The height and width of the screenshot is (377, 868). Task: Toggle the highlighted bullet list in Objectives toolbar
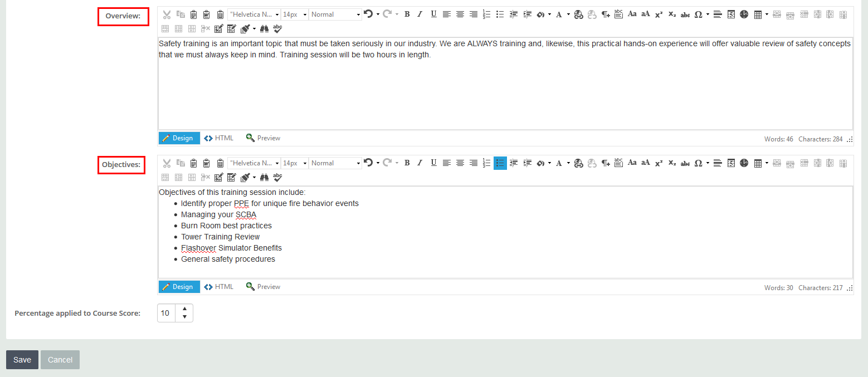(500, 163)
